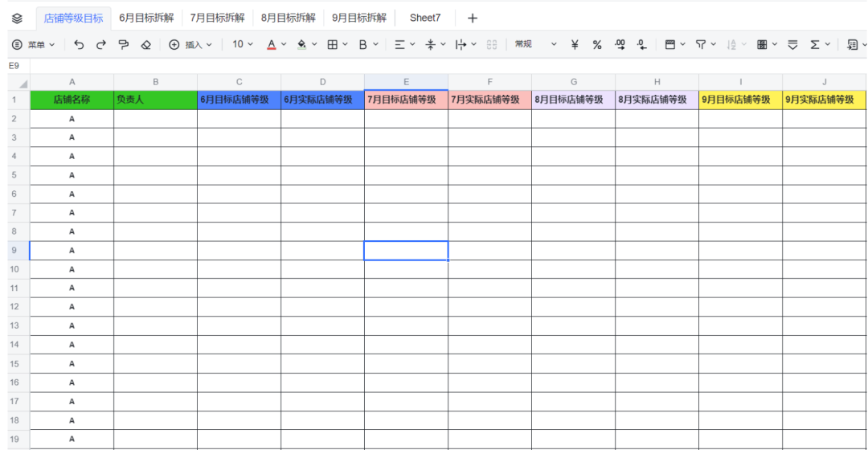Click the circled plus insert icon
The width and height of the screenshot is (868, 450).
point(174,45)
